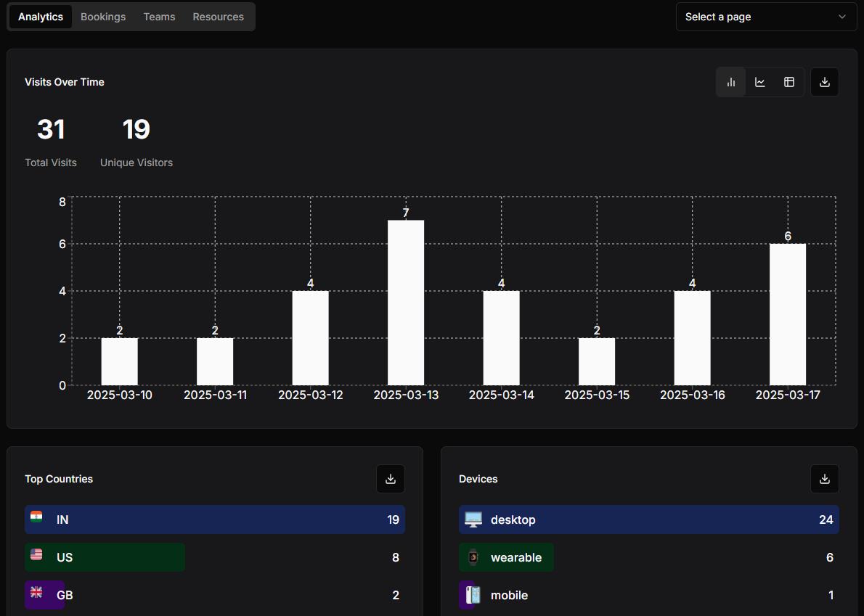Download Top Countries data

click(x=390, y=479)
